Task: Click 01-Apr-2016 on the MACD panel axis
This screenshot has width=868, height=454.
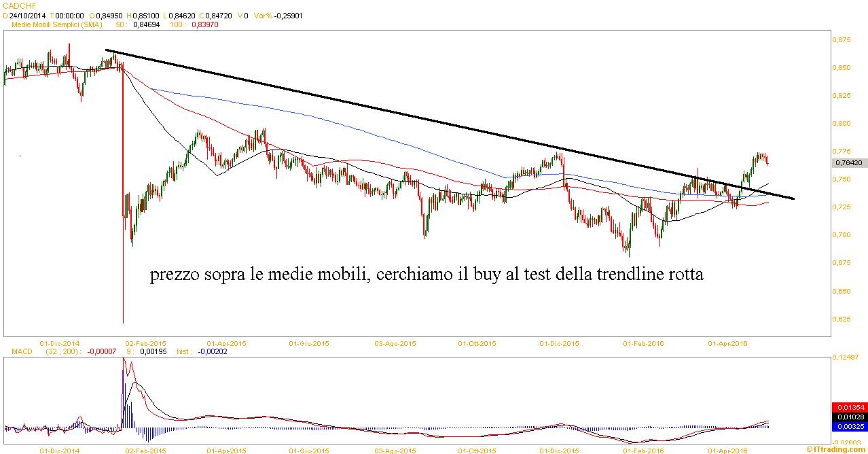Action: 727,450
